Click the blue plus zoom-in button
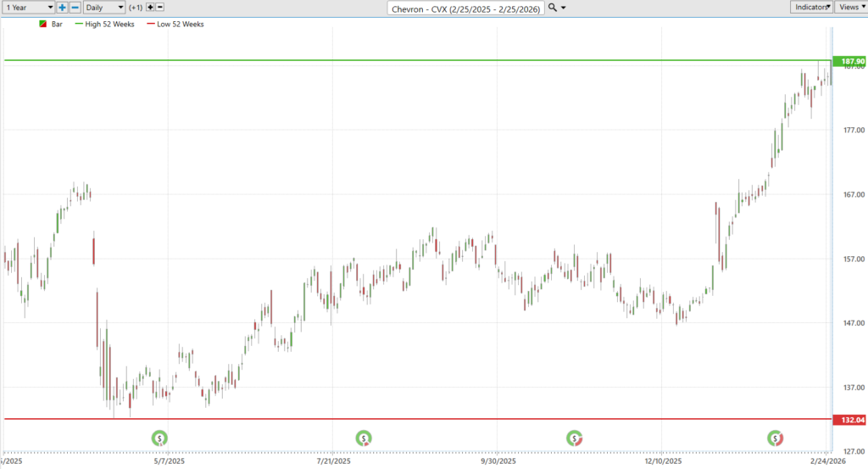The image size is (868, 469). [x=63, y=7]
